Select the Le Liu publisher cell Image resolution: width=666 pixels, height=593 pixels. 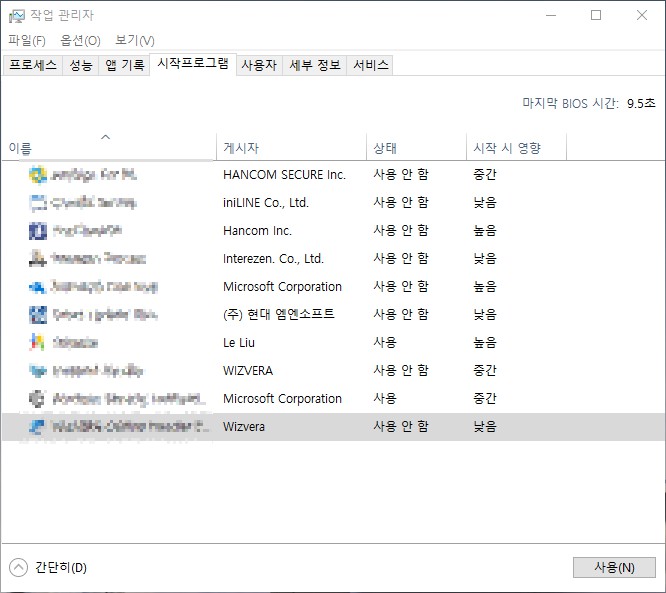point(239,343)
